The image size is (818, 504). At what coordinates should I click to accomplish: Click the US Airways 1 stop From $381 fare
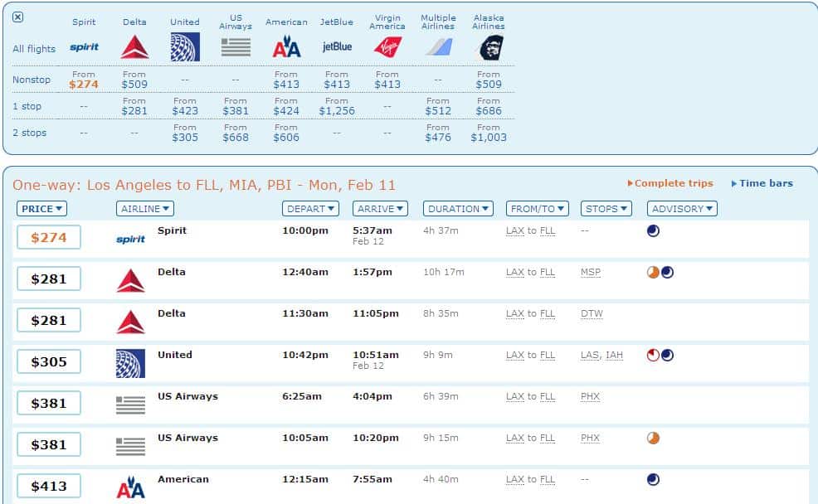(x=236, y=106)
